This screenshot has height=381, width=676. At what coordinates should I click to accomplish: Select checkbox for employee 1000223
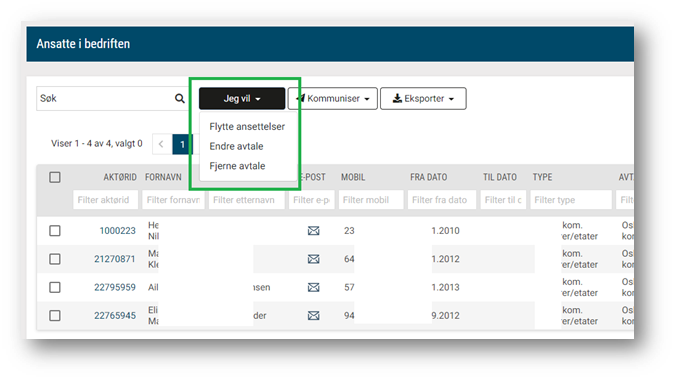coord(55,231)
